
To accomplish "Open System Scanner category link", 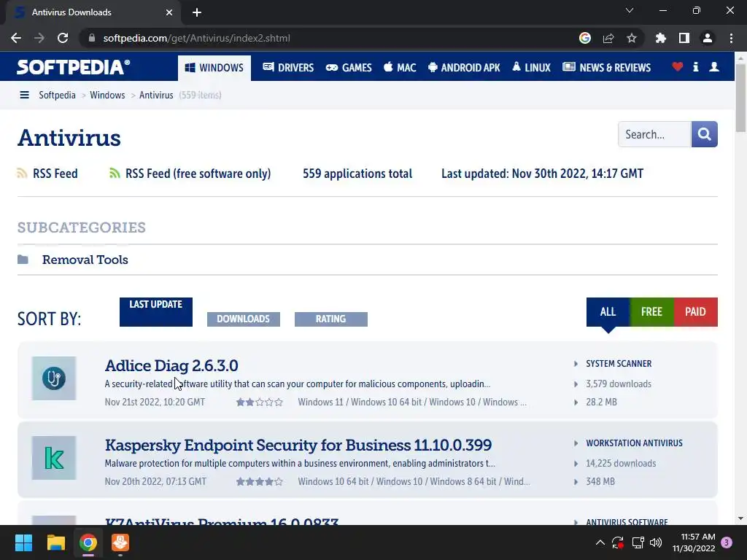I will (x=619, y=364).
